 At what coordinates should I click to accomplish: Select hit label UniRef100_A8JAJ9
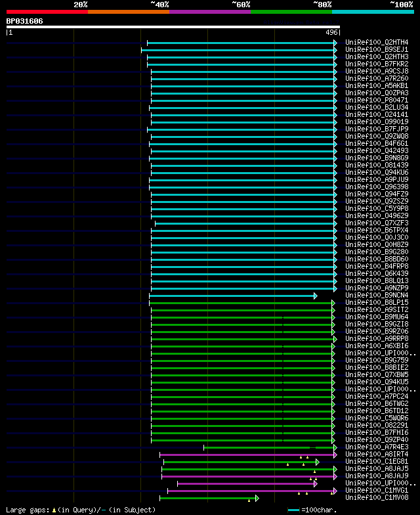coord(377,476)
